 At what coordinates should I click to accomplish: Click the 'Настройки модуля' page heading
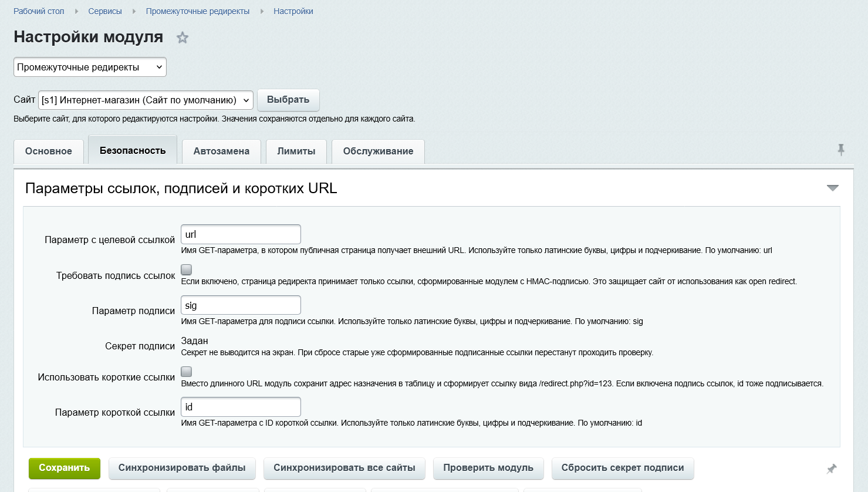click(x=89, y=37)
